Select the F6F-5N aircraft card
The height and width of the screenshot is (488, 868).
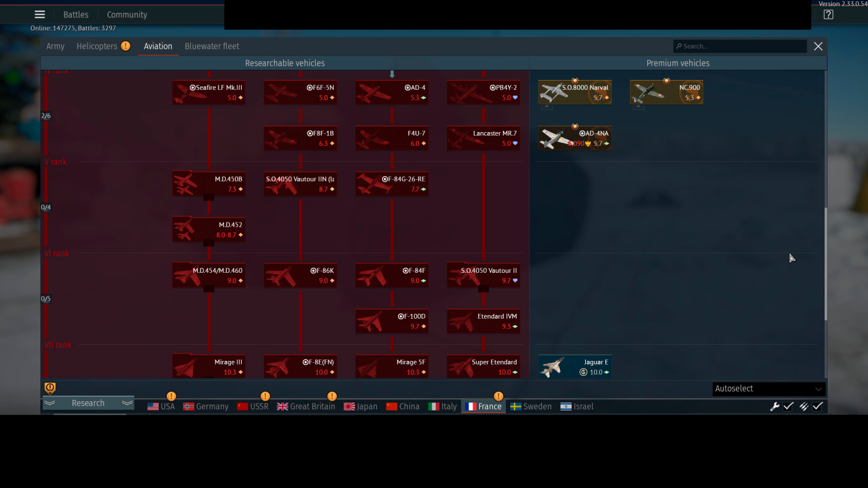pos(301,92)
